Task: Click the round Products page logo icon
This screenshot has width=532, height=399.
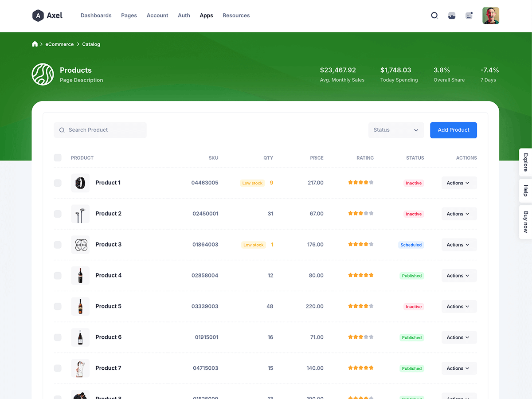Action: click(x=43, y=74)
